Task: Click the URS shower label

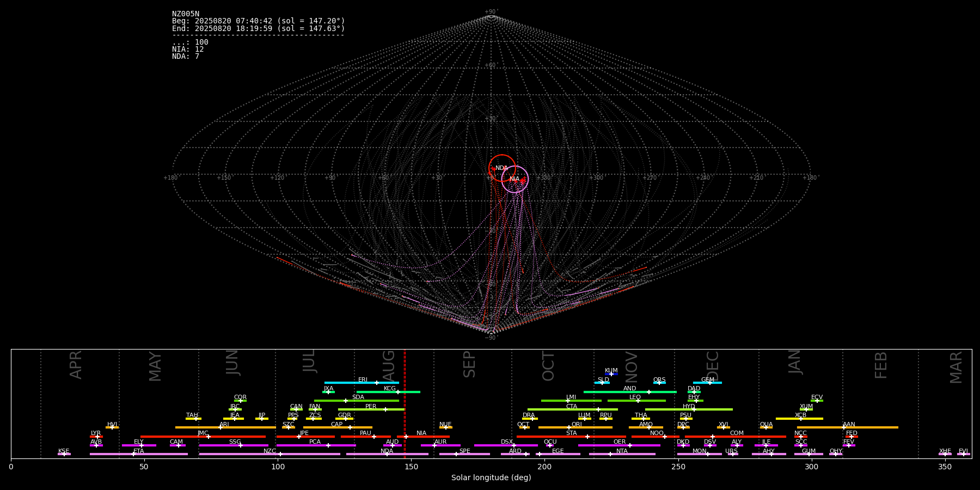Action: [x=732, y=451]
